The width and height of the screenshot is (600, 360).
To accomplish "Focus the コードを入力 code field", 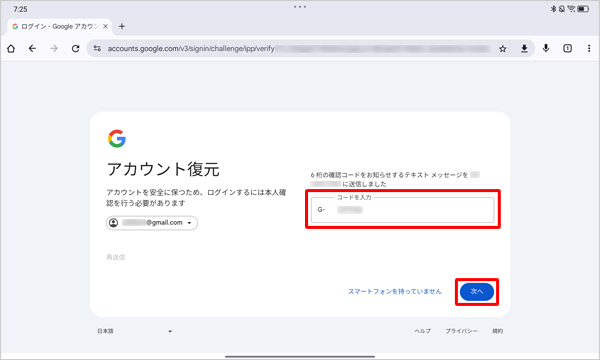I will pyautogui.click(x=403, y=210).
